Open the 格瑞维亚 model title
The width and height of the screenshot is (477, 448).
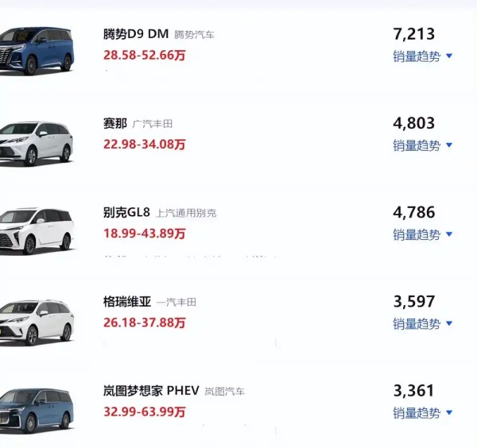click(127, 301)
